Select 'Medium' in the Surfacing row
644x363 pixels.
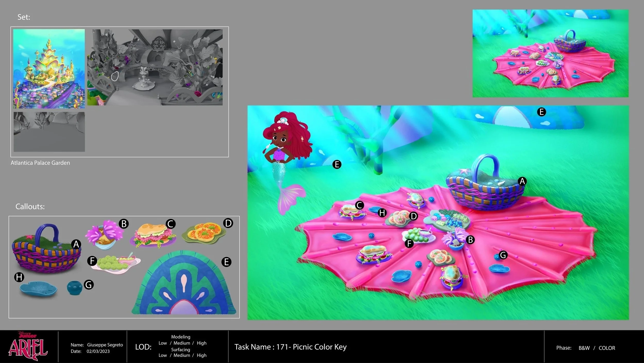(x=182, y=355)
